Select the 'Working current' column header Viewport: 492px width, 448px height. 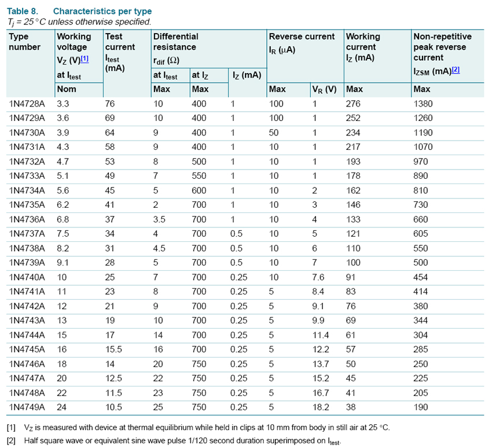(x=363, y=42)
